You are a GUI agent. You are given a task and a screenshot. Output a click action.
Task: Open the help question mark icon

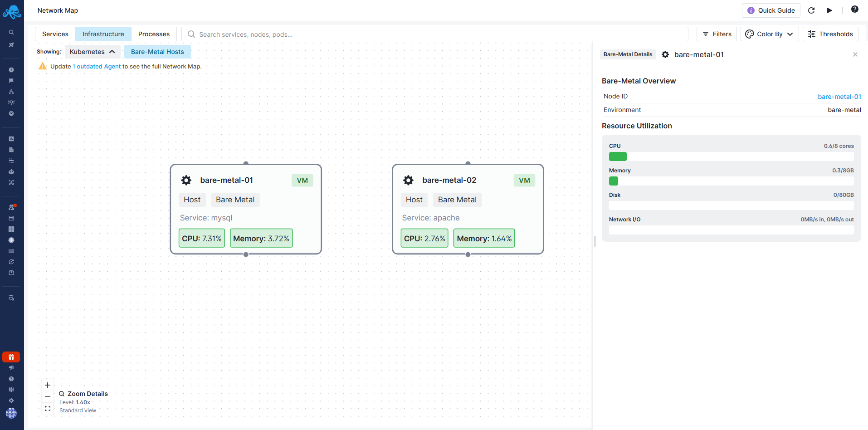(854, 10)
